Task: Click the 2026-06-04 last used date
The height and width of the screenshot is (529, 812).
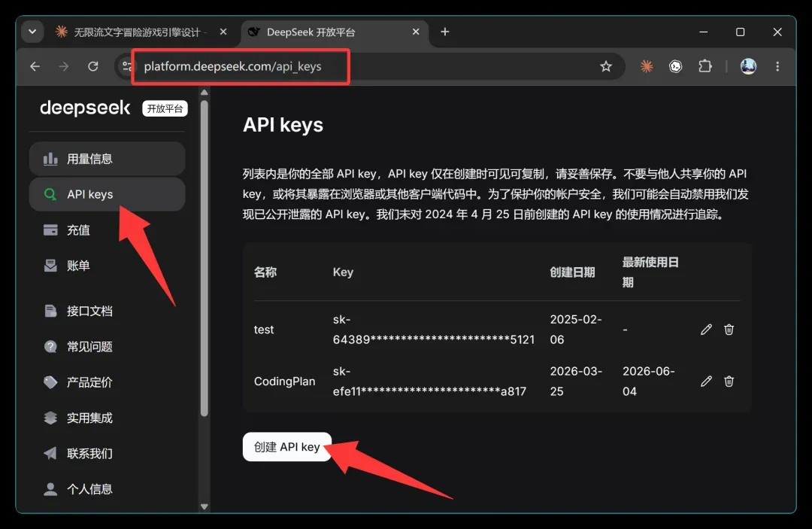Action: click(648, 382)
